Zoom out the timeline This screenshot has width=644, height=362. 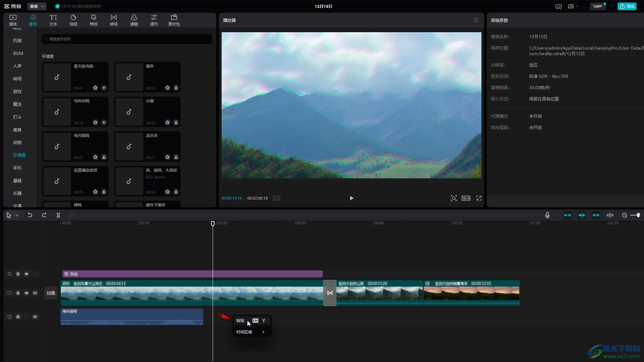coord(625,215)
